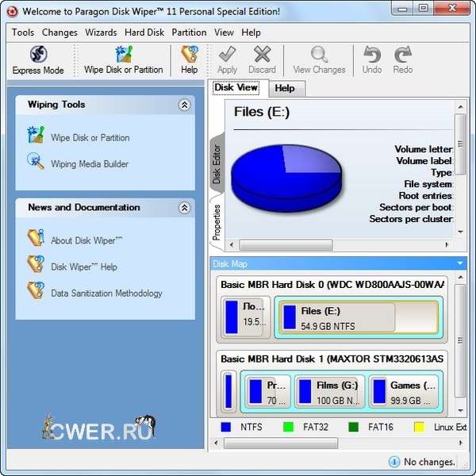The width and height of the screenshot is (476, 476).
Task: Click the About Disk Wiper icon
Action: pos(36,238)
